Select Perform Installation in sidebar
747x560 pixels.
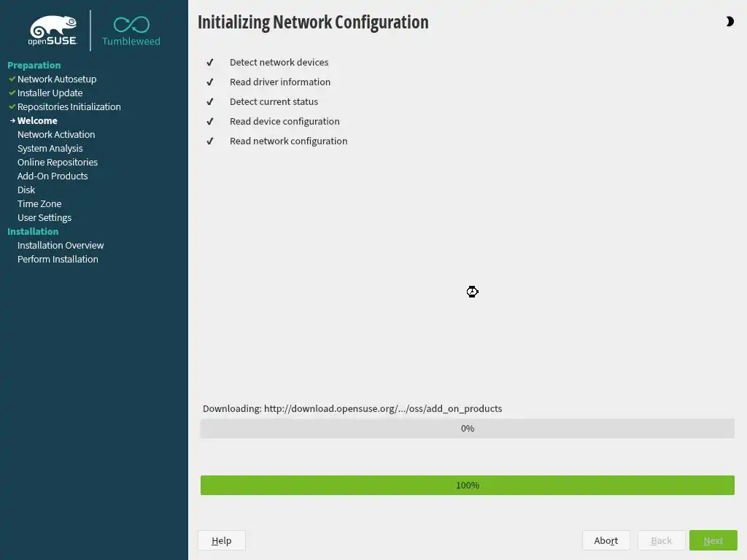(x=58, y=259)
